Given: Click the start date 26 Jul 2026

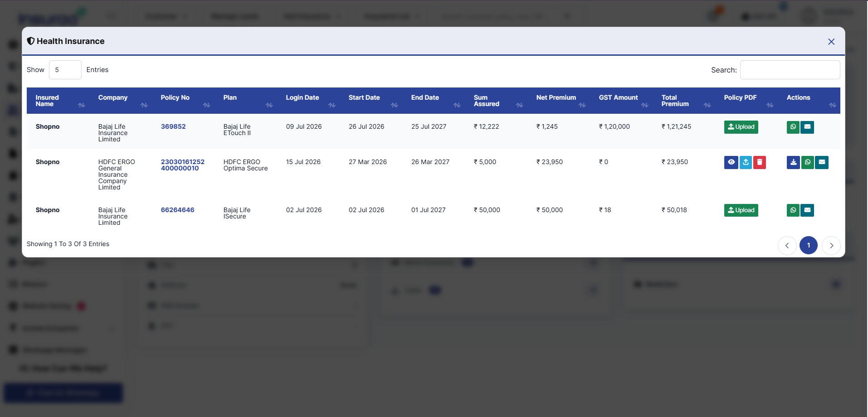Looking at the screenshot, I should 366,126.
